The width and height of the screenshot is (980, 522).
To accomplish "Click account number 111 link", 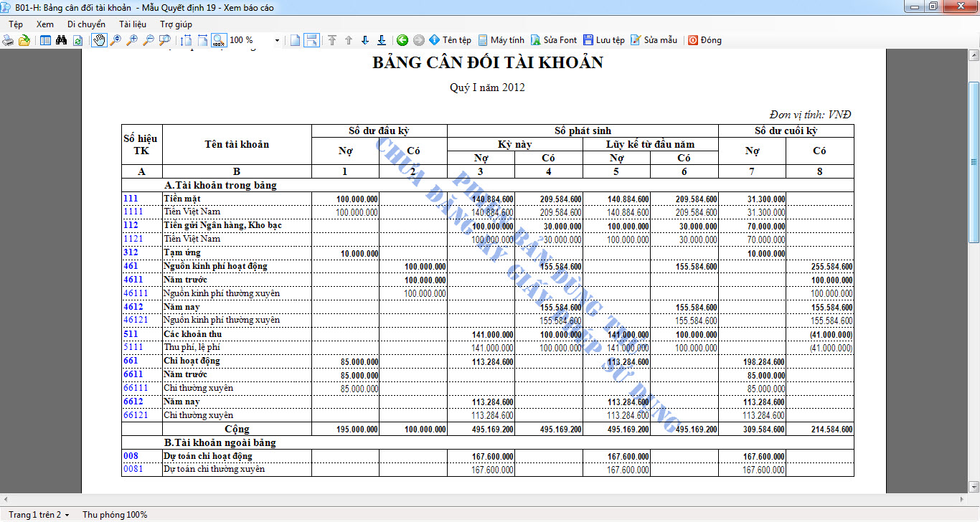I will (131, 199).
